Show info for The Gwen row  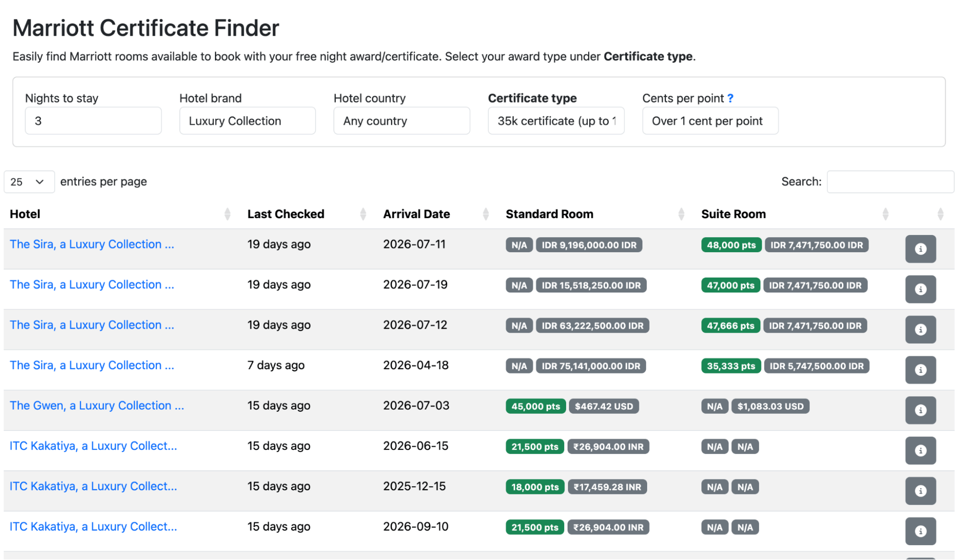(x=920, y=410)
